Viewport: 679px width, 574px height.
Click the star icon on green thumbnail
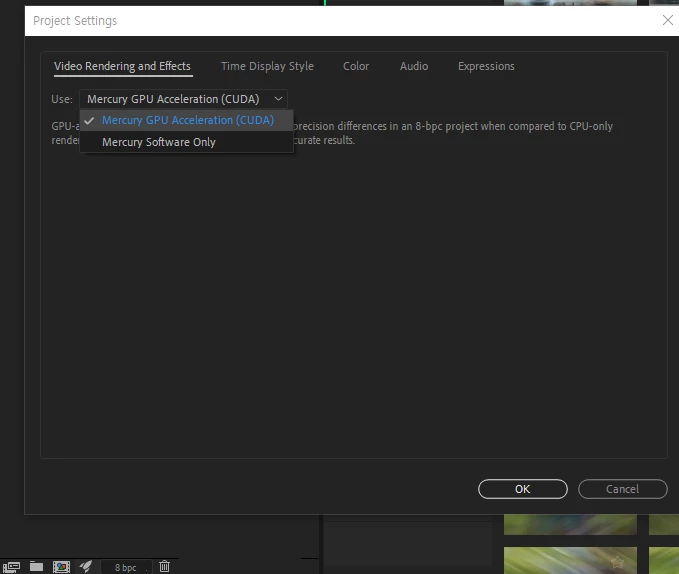617,562
